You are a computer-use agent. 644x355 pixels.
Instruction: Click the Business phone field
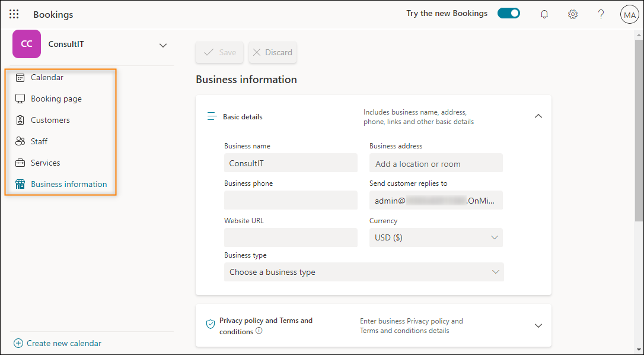coord(291,200)
